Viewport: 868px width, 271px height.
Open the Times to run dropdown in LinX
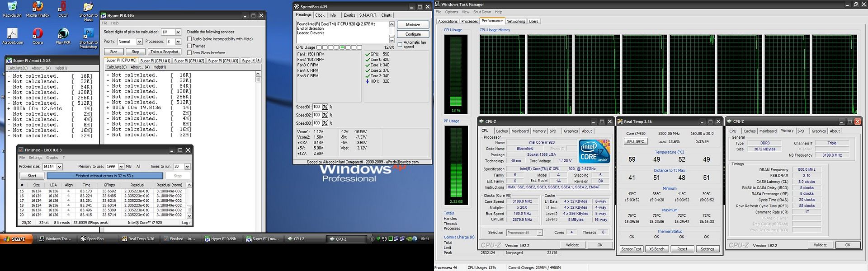pos(187,167)
